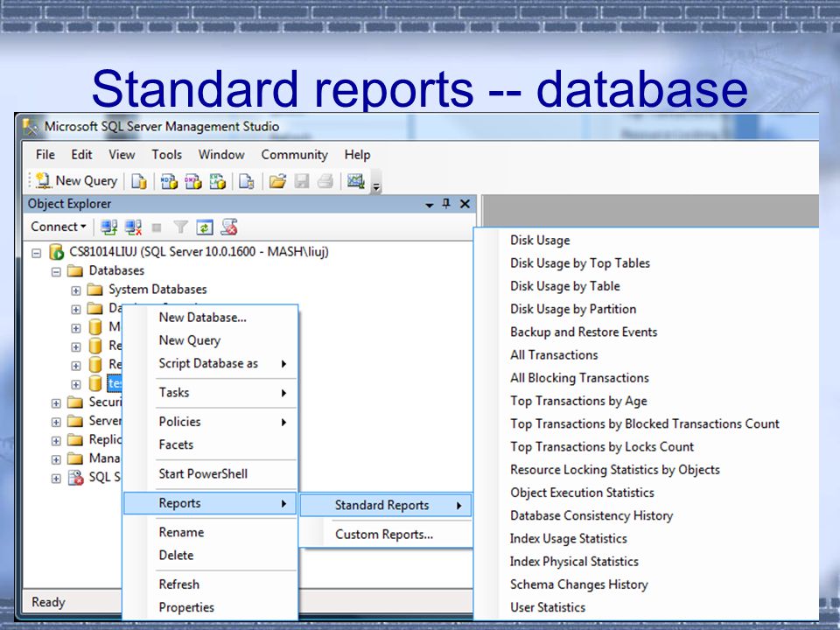Expand the Security folder node
This screenshot has height=630, width=840.
pos(56,402)
